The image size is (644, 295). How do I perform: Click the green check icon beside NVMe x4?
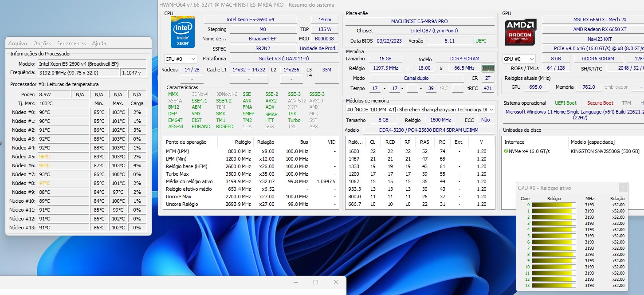[506, 151]
